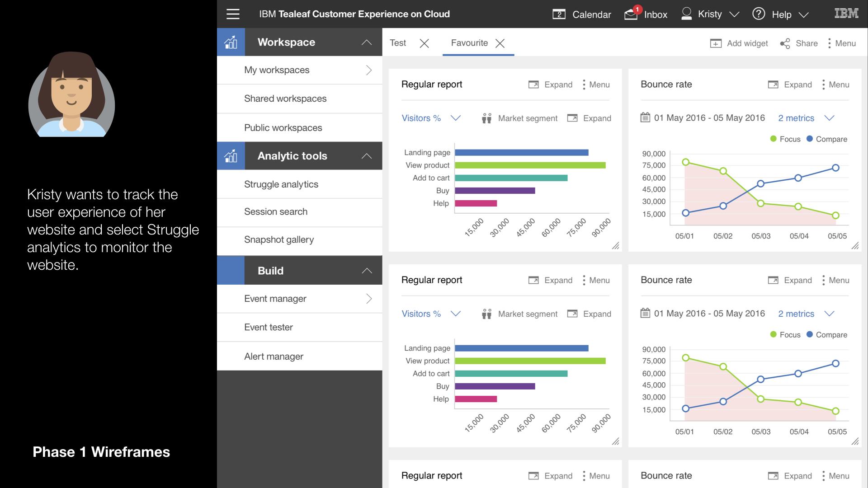Viewport: 868px width, 488px height.
Task: Select Struggle analytics menu item
Action: [x=281, y=184]
